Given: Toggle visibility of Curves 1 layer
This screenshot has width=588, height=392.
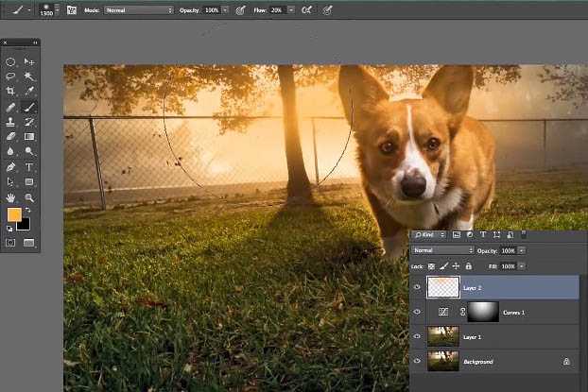Looking at the screenshot, I should (x=418, y=312).
